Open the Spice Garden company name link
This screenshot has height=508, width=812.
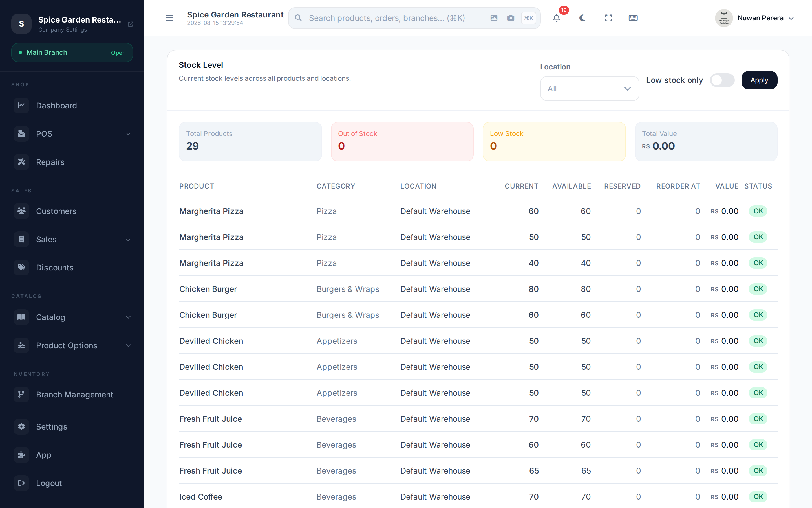80,20
